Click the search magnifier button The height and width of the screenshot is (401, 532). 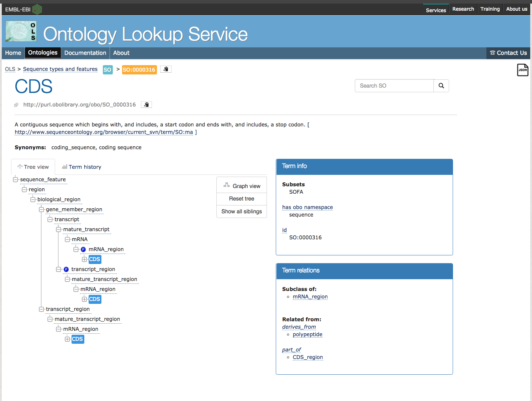point(441,86)
